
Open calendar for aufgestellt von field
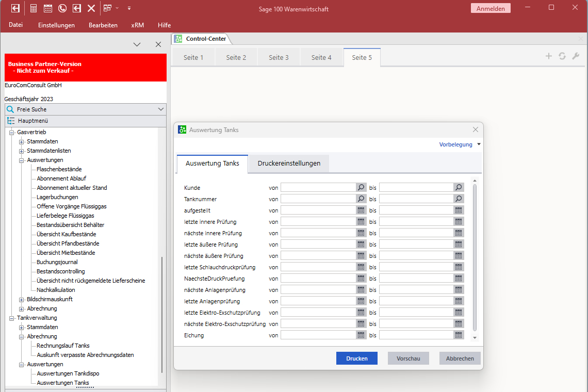tap(361, 210)
